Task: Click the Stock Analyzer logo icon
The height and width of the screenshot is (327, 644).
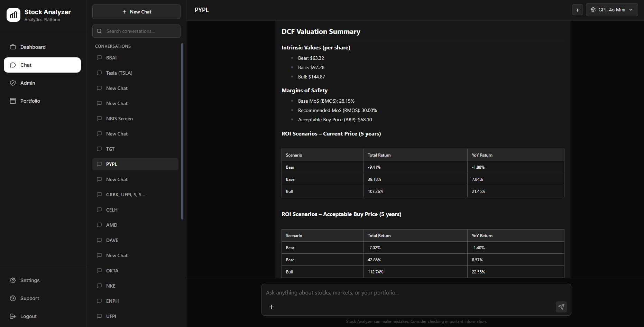Action: pyautogui.click(x=13, y=15)
